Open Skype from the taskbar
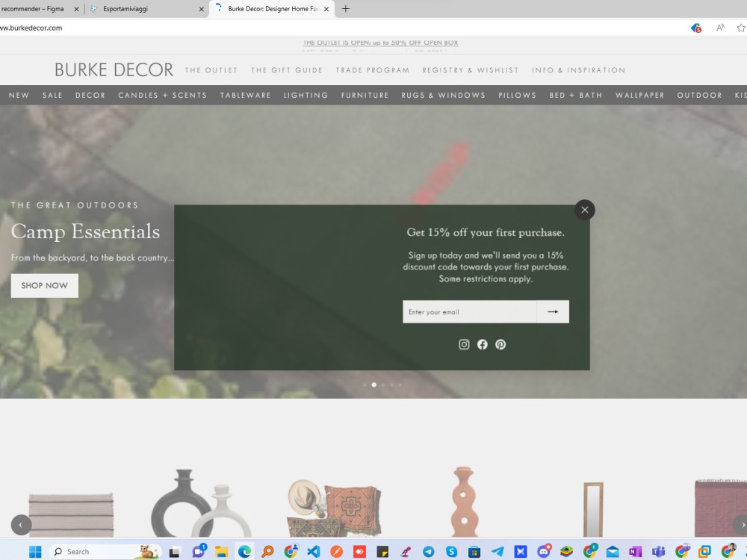Image resolution: width=747 pixels, height=560 pixels. (x=452, y=552)
